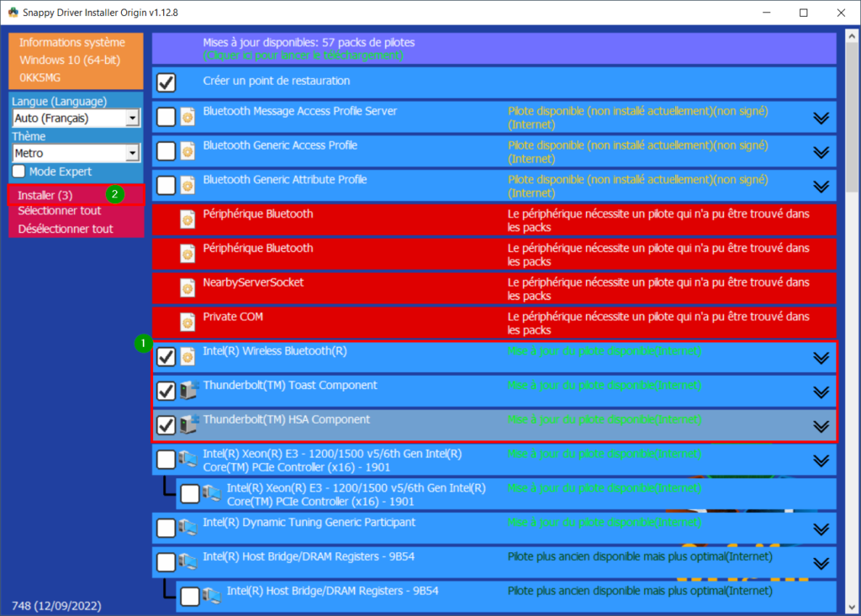Check the Intel Dynamic Tuning Generic Participant box

[x=166, y=528]
